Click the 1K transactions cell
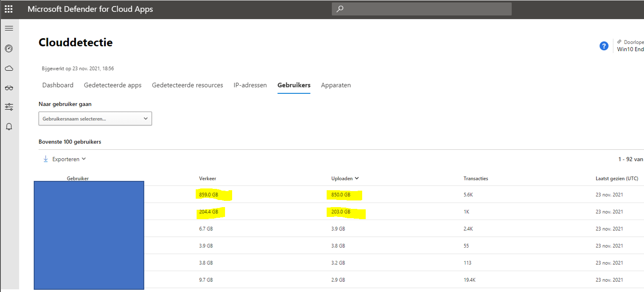 466,212
